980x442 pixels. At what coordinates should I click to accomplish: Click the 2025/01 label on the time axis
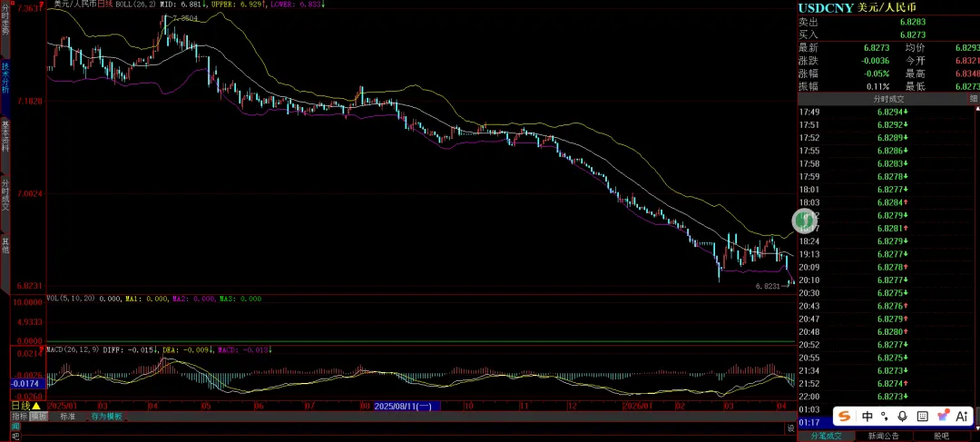(x=62, y=406)
